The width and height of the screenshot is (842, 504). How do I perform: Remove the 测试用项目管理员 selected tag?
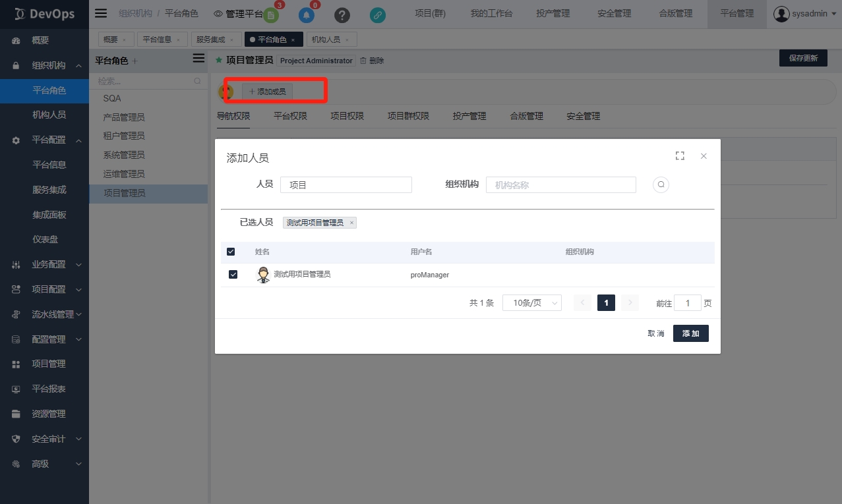click(x=351, y=223)
